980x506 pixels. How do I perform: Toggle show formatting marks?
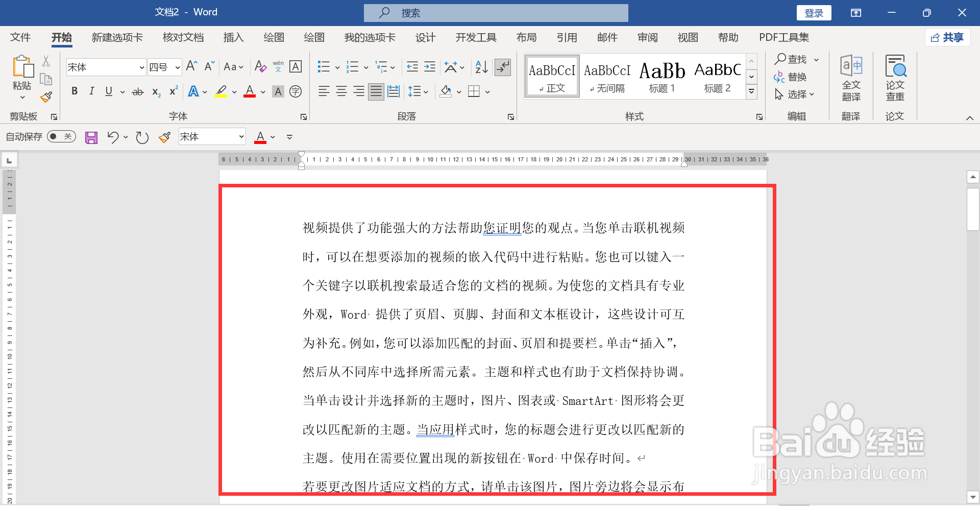502,67
